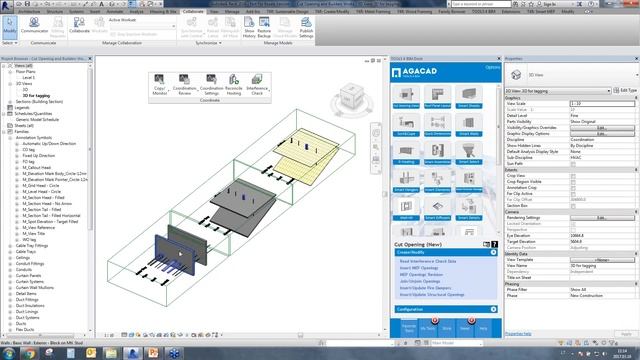
Task: Expand the Configuration section
Action: coord(493,309)
